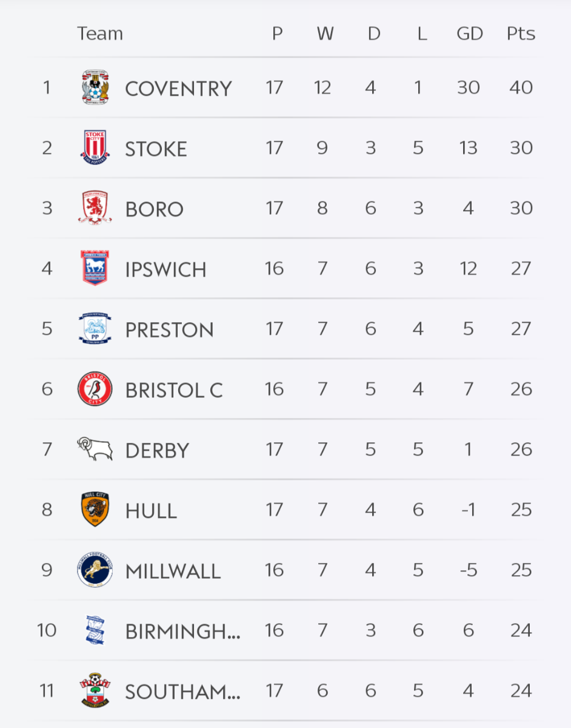
Task: Select the STOKE team name
Action: tap(156, 149)
